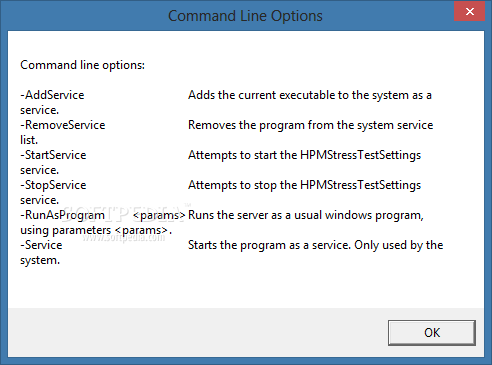Click the OK button

click(x=432, y=333)
